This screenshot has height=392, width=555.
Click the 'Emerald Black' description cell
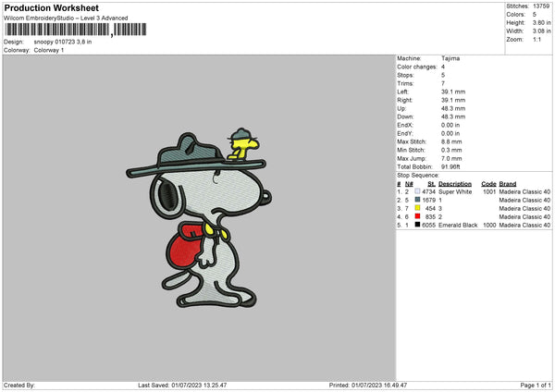click(x=458, y=225)
